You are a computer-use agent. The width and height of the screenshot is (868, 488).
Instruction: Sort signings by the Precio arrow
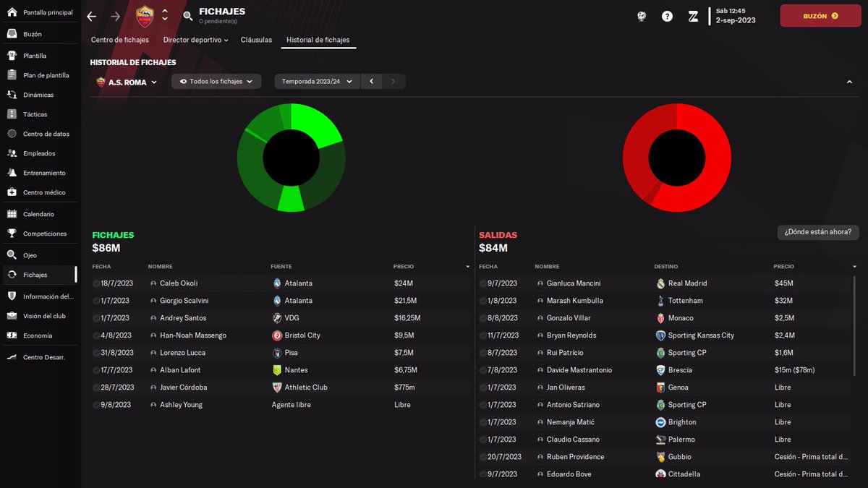(468, 267)
